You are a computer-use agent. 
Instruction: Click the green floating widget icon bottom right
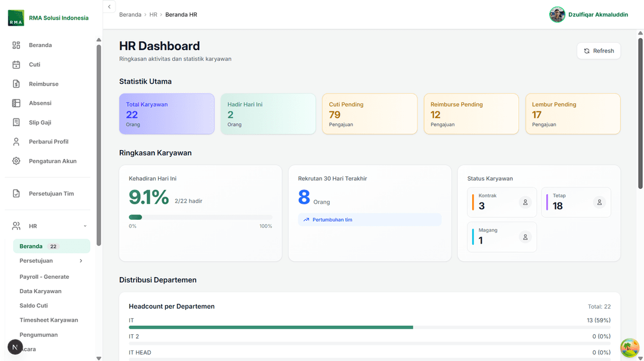pyautogui.click(x=630, y=348)
